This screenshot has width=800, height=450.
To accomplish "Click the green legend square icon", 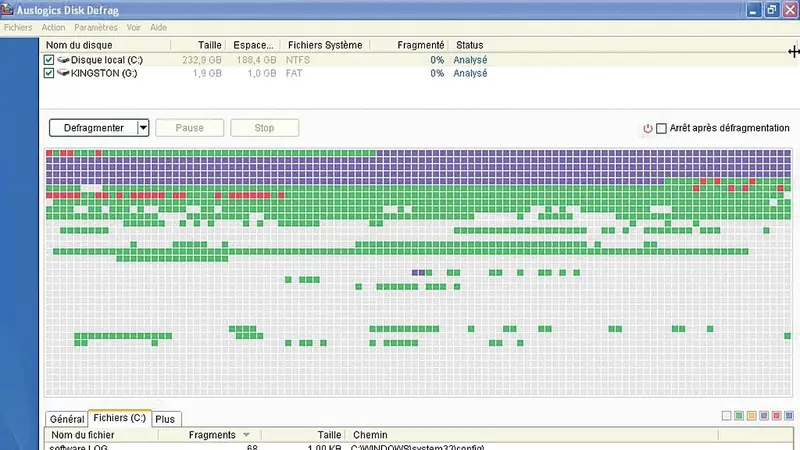I will (739, 416).
